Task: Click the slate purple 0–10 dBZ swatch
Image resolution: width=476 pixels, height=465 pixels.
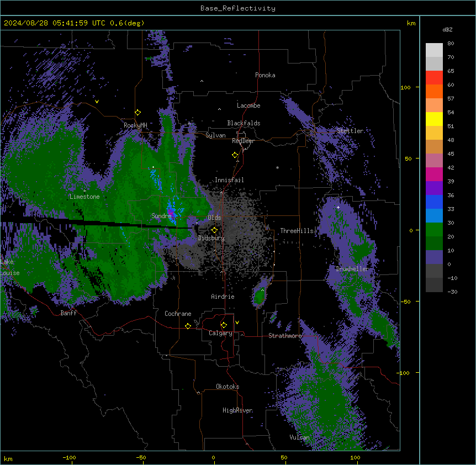Action: click(434, 257)
